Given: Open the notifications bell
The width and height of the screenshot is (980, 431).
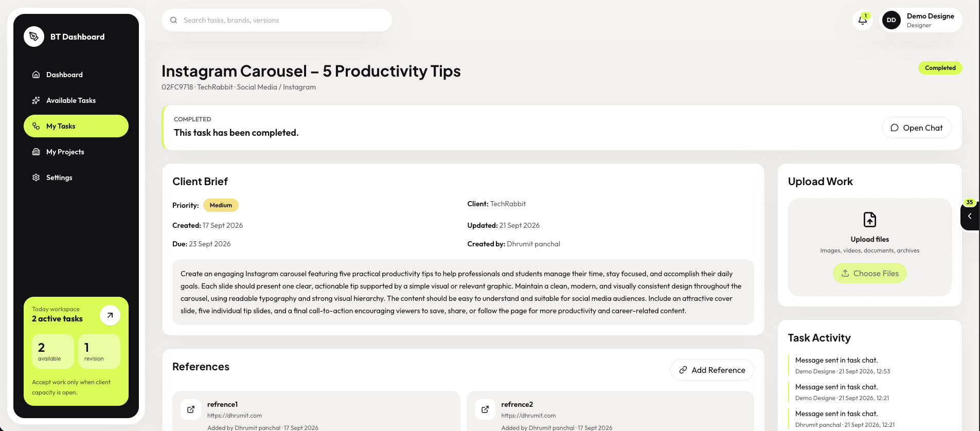Looking at the screenshot, I should [863, 20].
